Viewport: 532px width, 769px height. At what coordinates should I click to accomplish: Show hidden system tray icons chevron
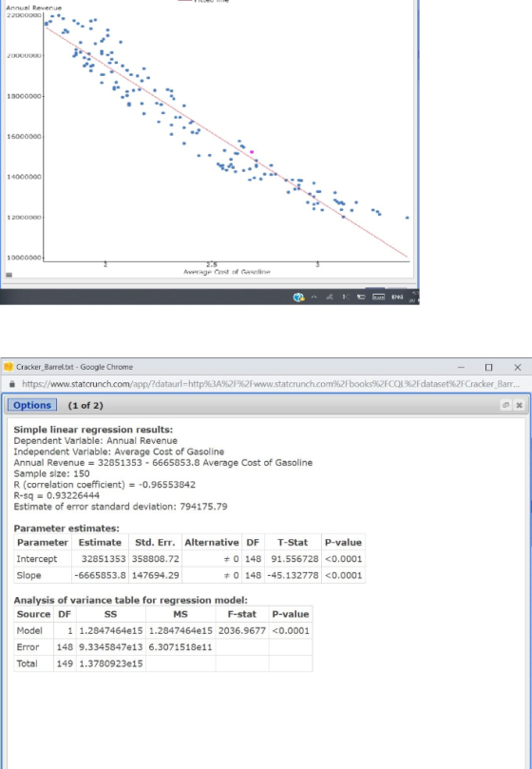point(313,297)
